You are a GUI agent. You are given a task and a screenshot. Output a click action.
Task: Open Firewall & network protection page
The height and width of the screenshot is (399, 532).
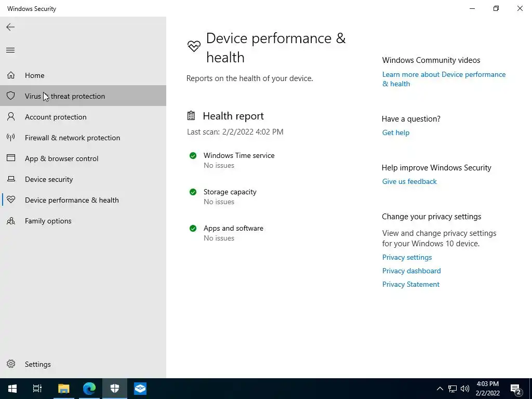[x=83, y=137]
